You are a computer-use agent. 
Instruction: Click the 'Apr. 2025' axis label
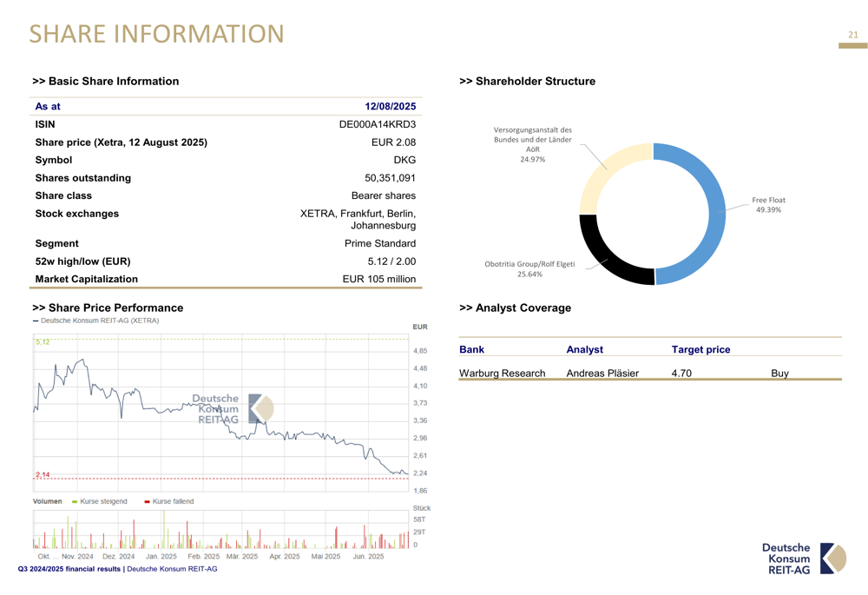pyautogui.click(x=285, y=556)
